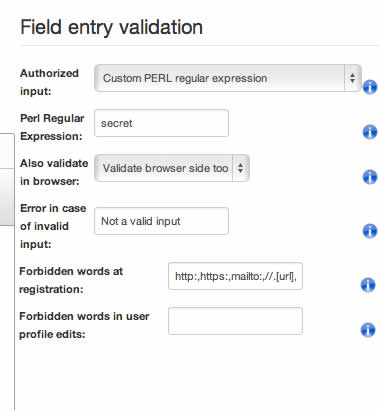Click info icon for Error in case of invalid input
This screenshot has height=410, width=379.
click(x=370, y=231)
